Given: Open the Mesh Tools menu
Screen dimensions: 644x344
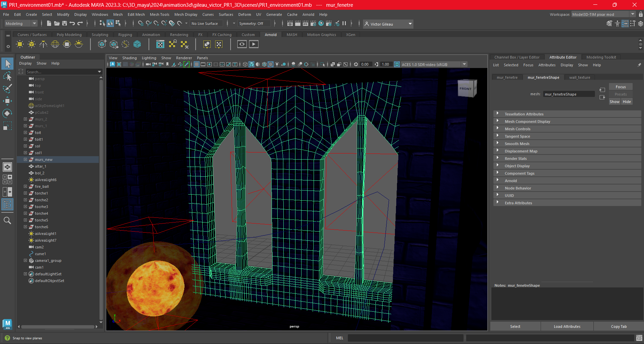Looking at the screenshot, I should click(159, 14).
